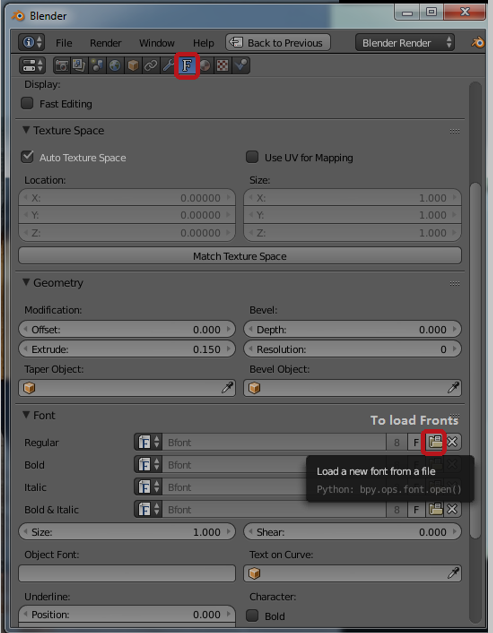This screenshot has height=633, width=493.
Task: Click the Taper Object field
Action: coord(127,388)
